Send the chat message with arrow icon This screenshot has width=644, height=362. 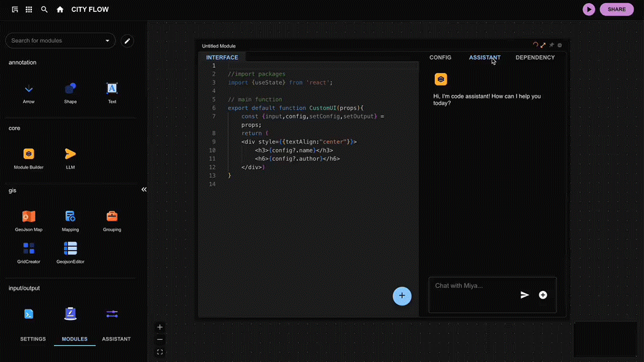pyautogui.click(x=525, y=295)
